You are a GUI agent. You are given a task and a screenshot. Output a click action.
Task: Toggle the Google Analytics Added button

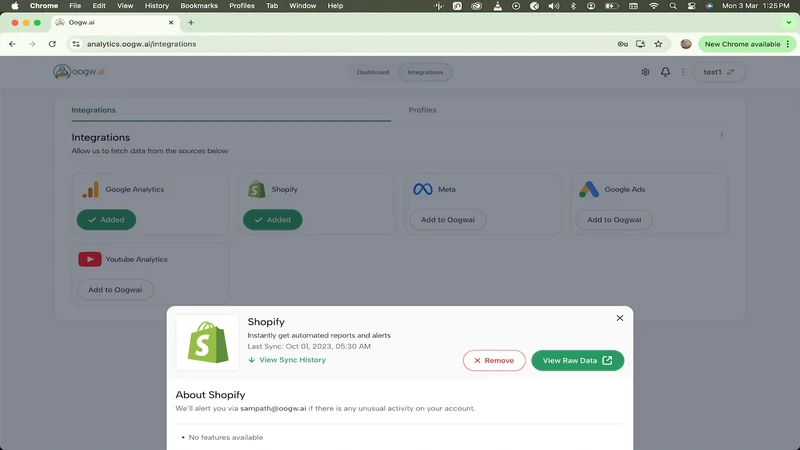click(106, 220)
